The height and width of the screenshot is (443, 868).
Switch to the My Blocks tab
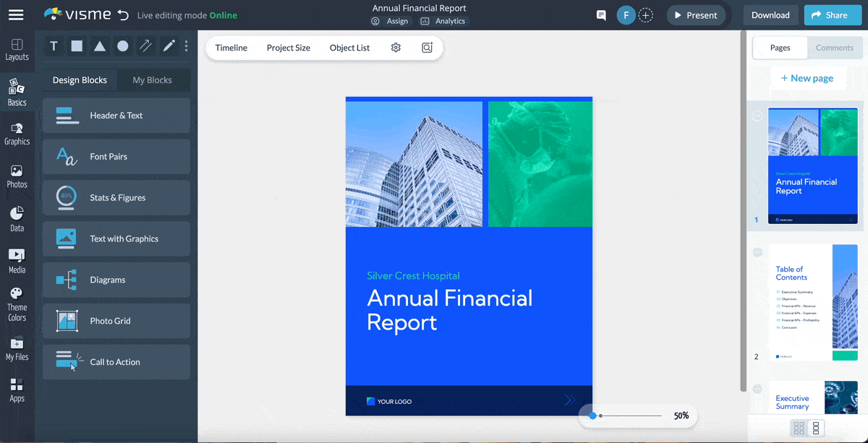[x=153, y=79]
